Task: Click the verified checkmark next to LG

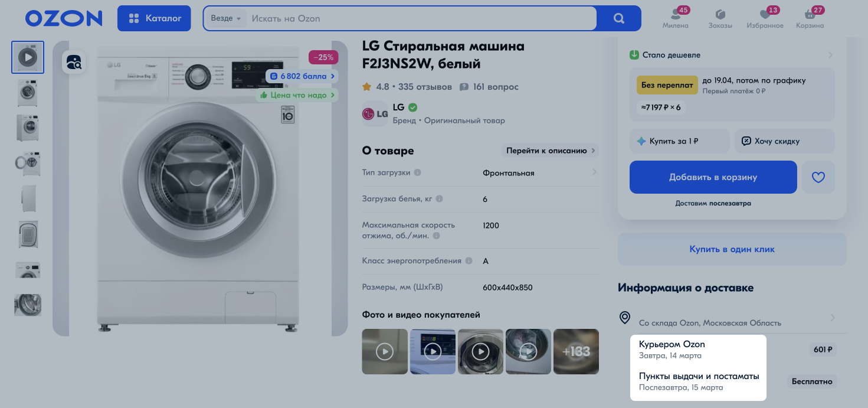Action: pos(413,107)
